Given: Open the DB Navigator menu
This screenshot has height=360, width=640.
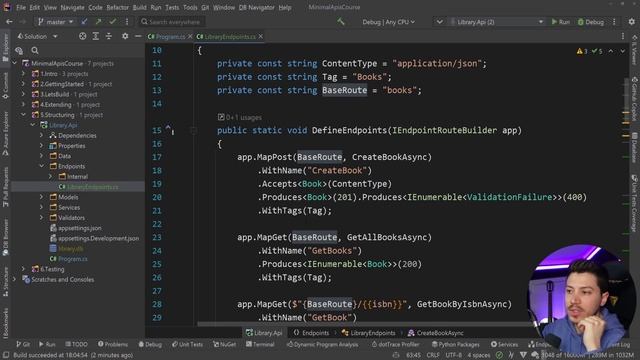Looking at the screenshot, I should pos(257,7).
